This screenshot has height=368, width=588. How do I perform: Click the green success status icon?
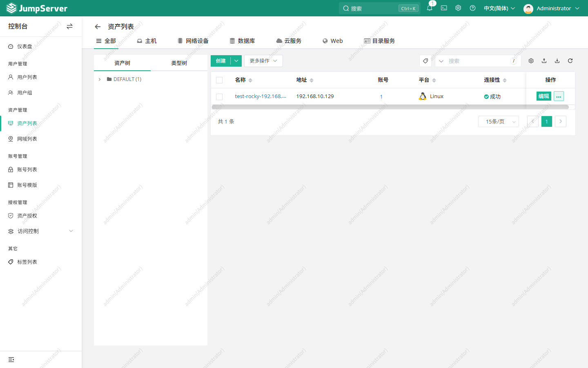point(486,97)
